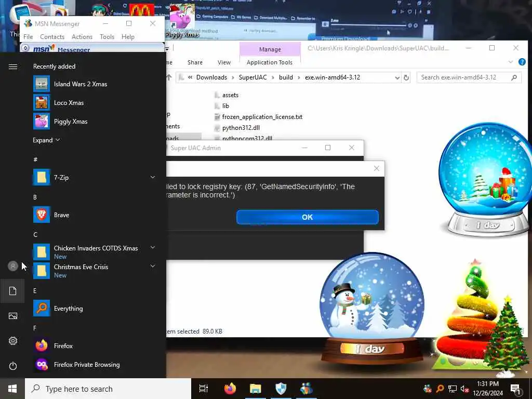Open MSN Messenger taskbar icon
The width and height of the screenshot is (532, 399).
pyautogui.click(x=307, y=389)
